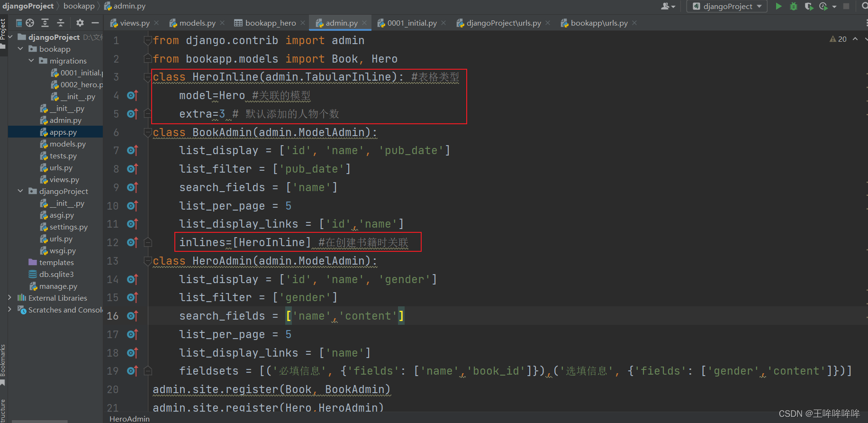This screenshot has height=423, width=868.
Task: Open manage.py in project tree
Action: [53, 286]
